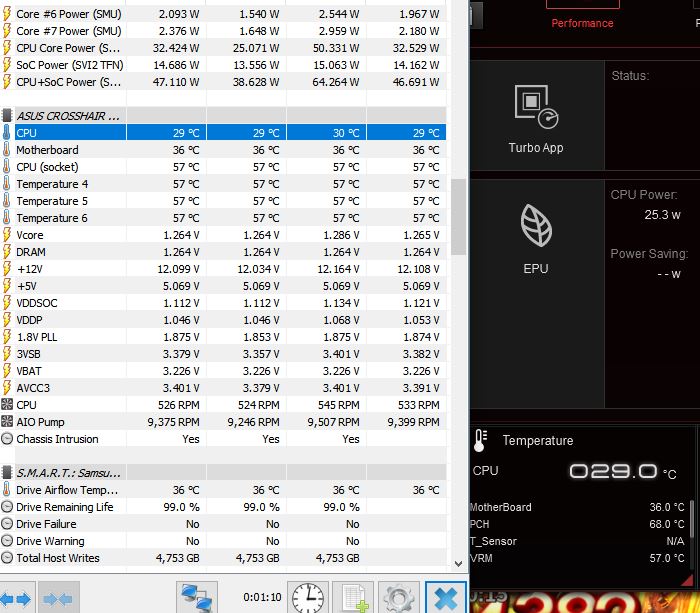Select the 3VSB voltage row
Viewport: 700px width, 613px height.
pos(223,354)
